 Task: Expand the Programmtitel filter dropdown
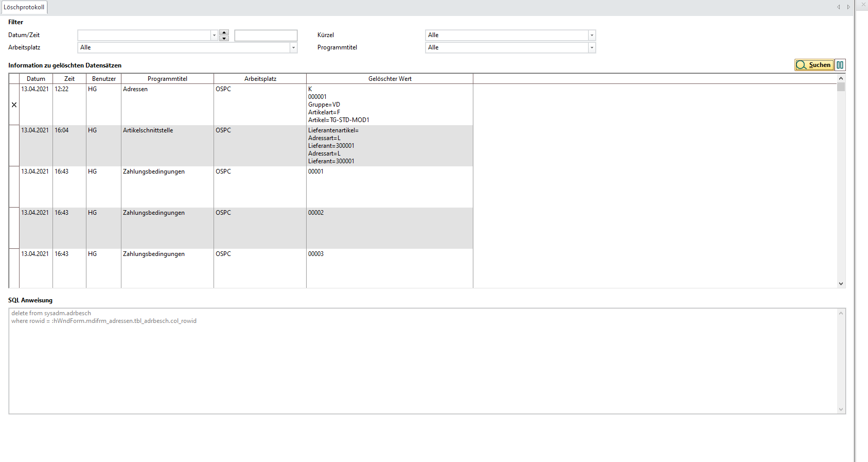[x=592, y=47]
